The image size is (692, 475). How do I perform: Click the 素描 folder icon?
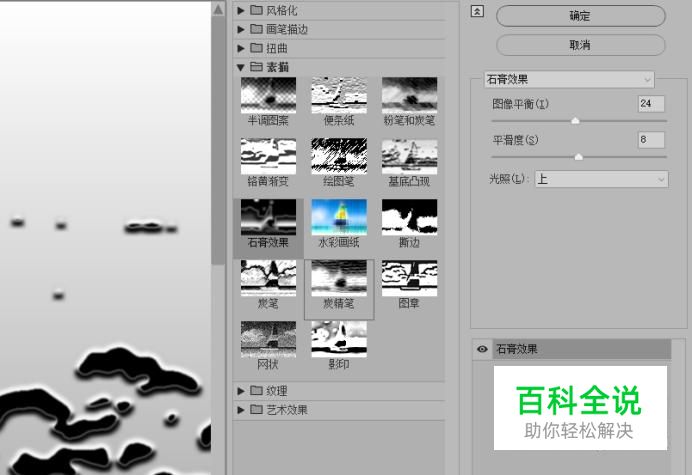(x=256, y=67)
